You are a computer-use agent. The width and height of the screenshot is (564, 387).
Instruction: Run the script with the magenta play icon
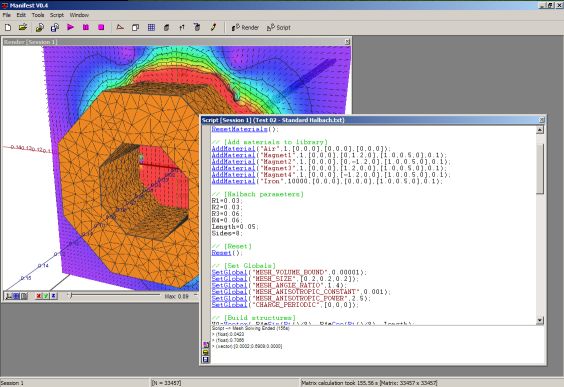[x=70, y=27]
